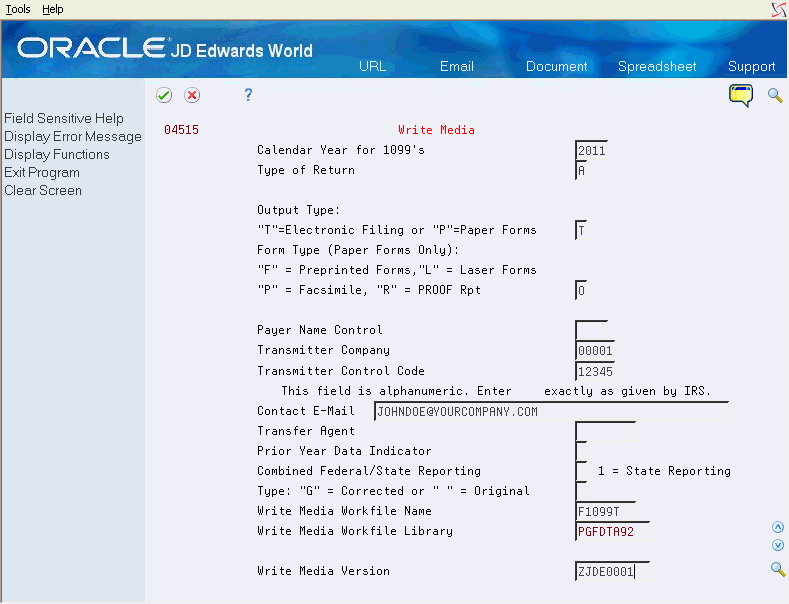Click the "1 = State Reporting" text
The width and height of the screenshot is (789, 604).
point(664,471)
